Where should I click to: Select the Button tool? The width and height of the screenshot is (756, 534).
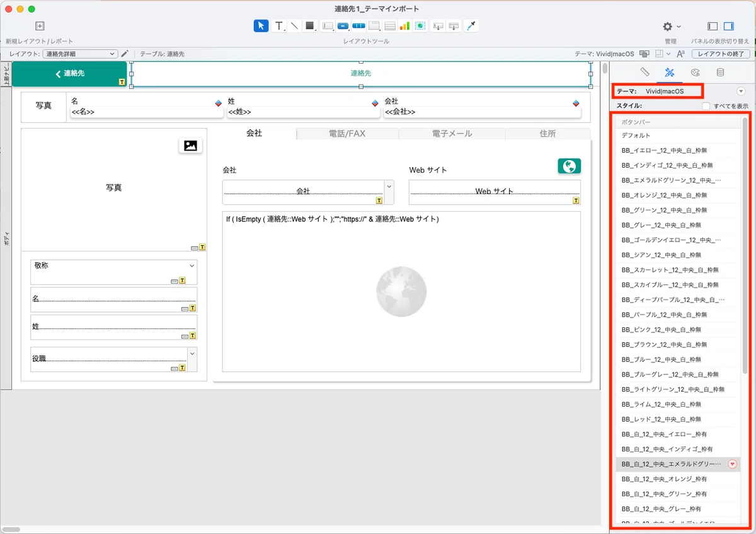(x=343, y=26)
